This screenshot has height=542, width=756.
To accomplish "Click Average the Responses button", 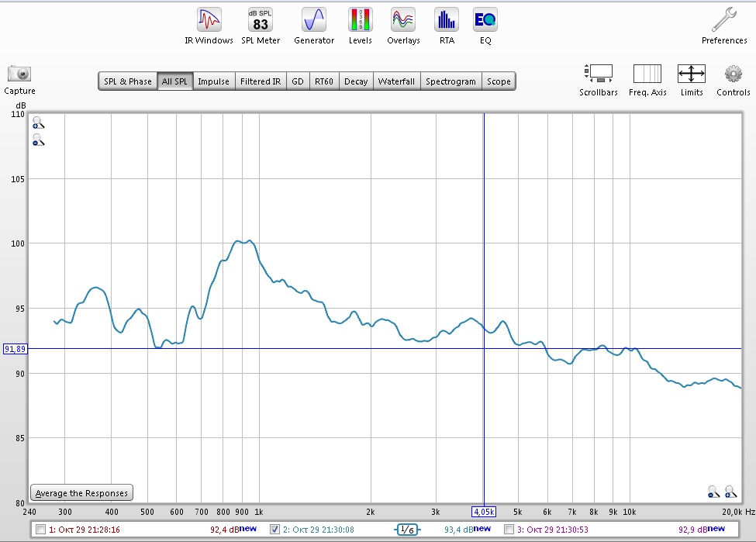I will [x=81, y=493].
